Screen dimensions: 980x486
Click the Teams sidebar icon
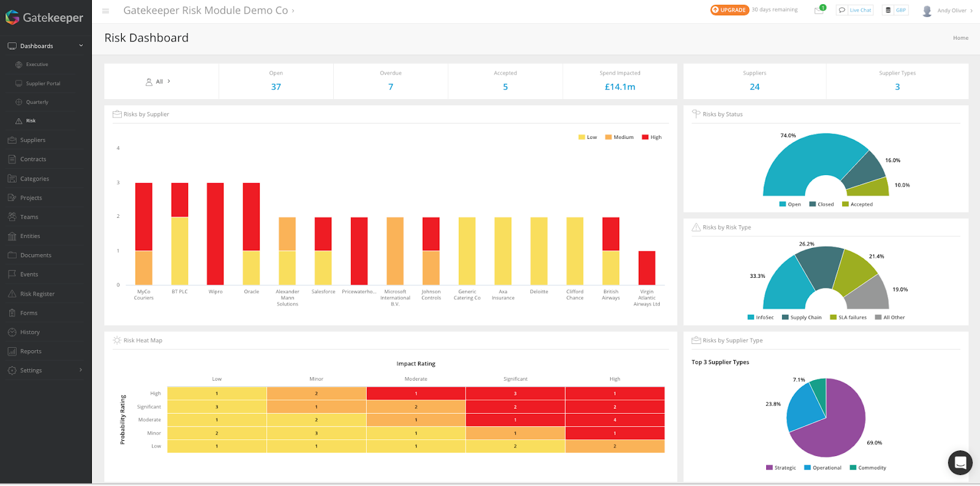(12, 217)
